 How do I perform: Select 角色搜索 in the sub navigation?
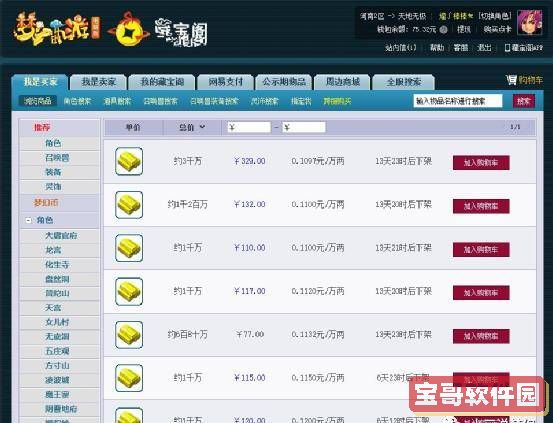[77, 102]
